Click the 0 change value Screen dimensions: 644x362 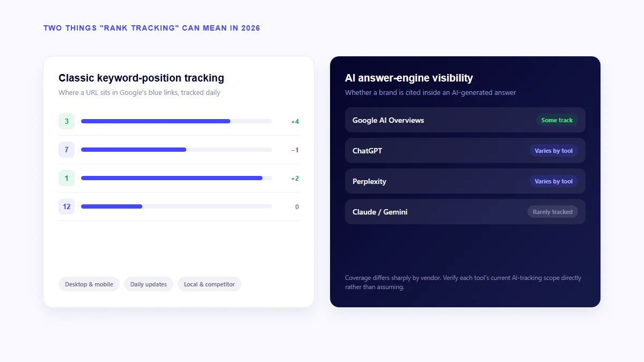pyautogui.click(x=297, y=207)
